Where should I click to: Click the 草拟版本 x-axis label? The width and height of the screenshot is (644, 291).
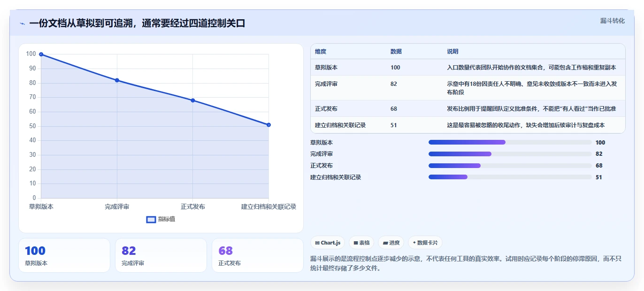(x=41, y=207)
